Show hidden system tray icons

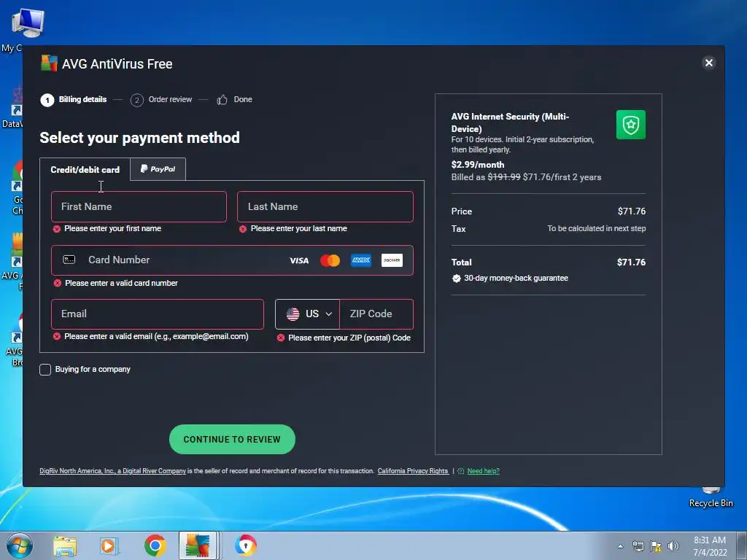pos(620,546)
